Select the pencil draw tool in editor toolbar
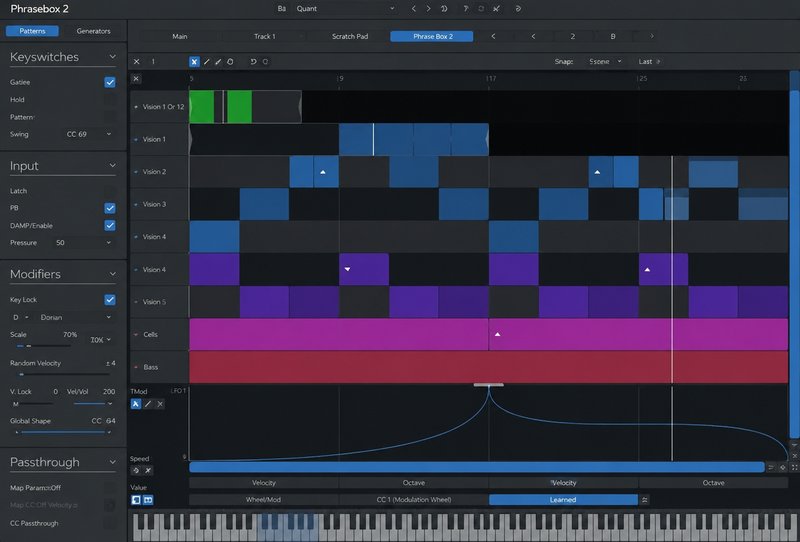This screenshot has width=800, height=542. click(207, 62)
